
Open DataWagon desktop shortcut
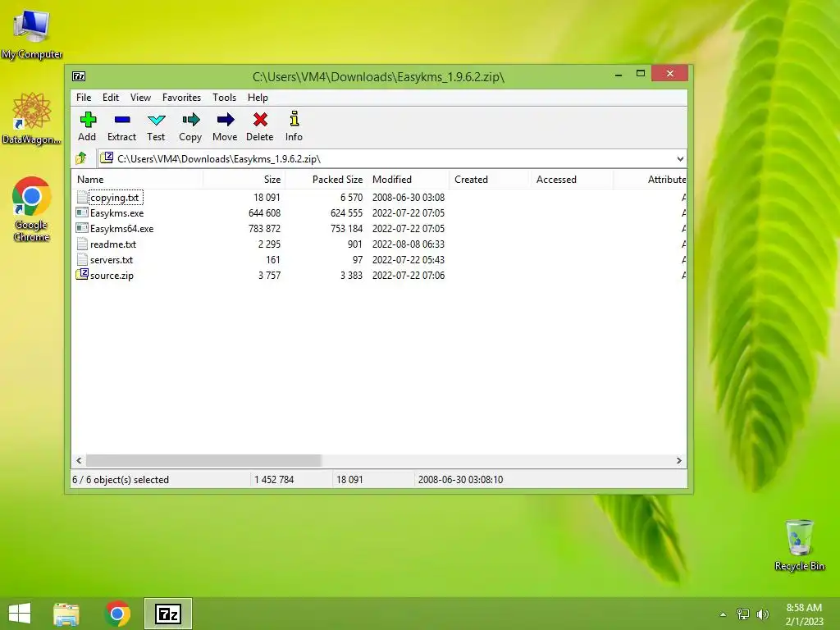(32, 118)
